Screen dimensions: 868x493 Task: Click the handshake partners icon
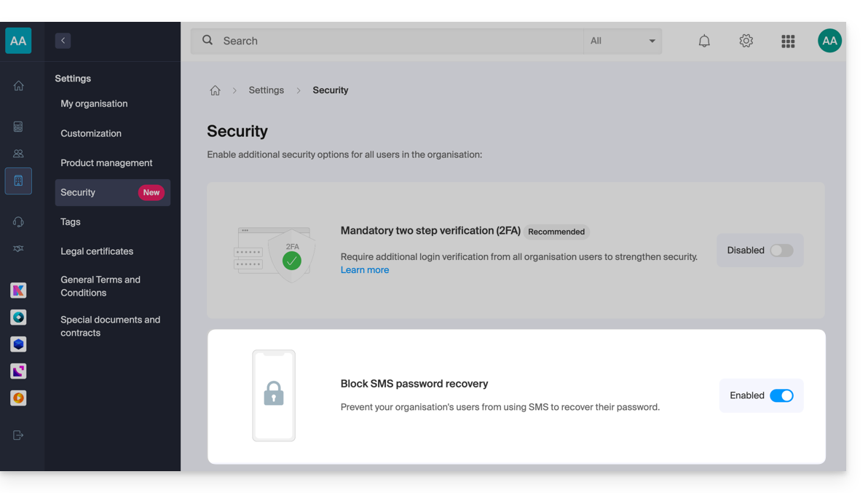(18, 249)
